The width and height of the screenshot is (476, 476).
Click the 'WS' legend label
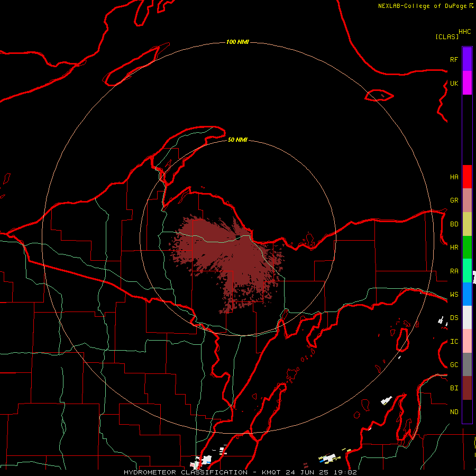pyautogui.click(x=454, y=295)
